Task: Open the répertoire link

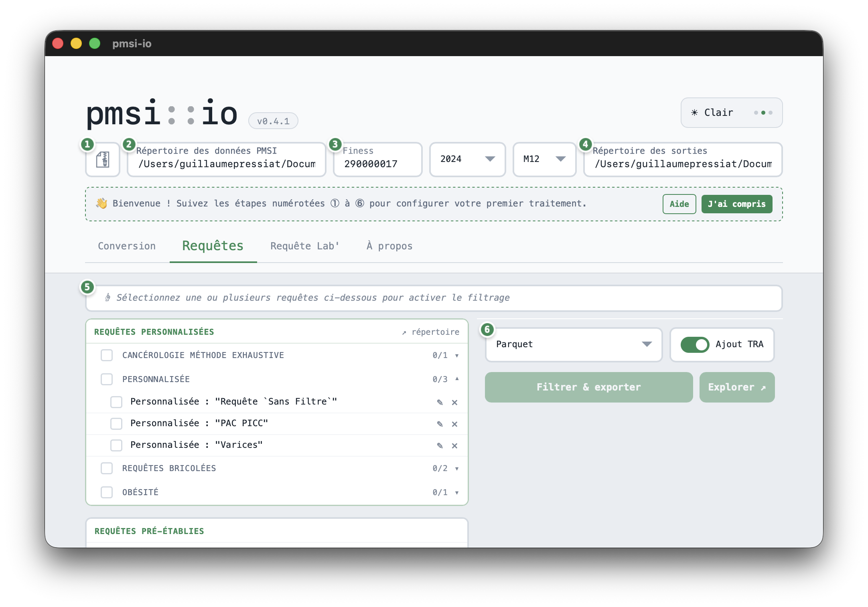Action: [431, 332]
